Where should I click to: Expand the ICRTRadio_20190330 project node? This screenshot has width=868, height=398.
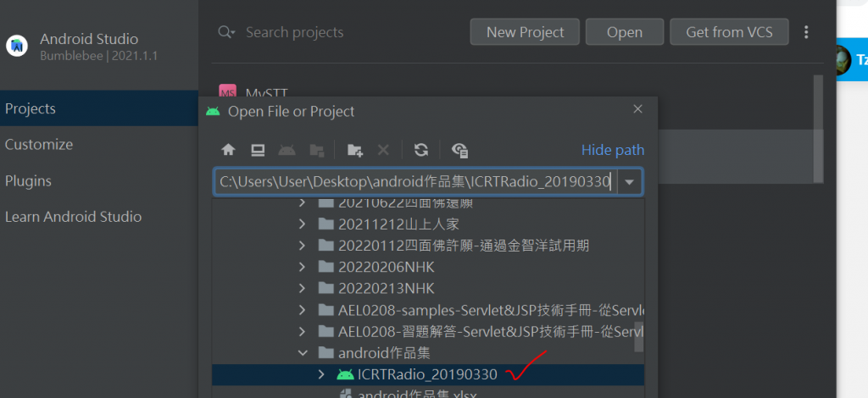[321, 375]
